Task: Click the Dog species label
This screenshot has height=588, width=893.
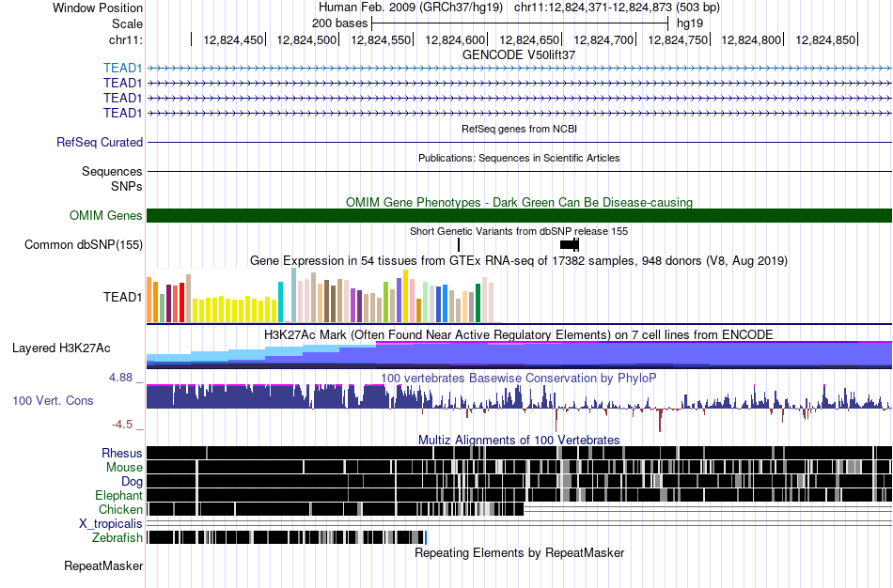Action: pyautogui.click(x=132, y=482)
